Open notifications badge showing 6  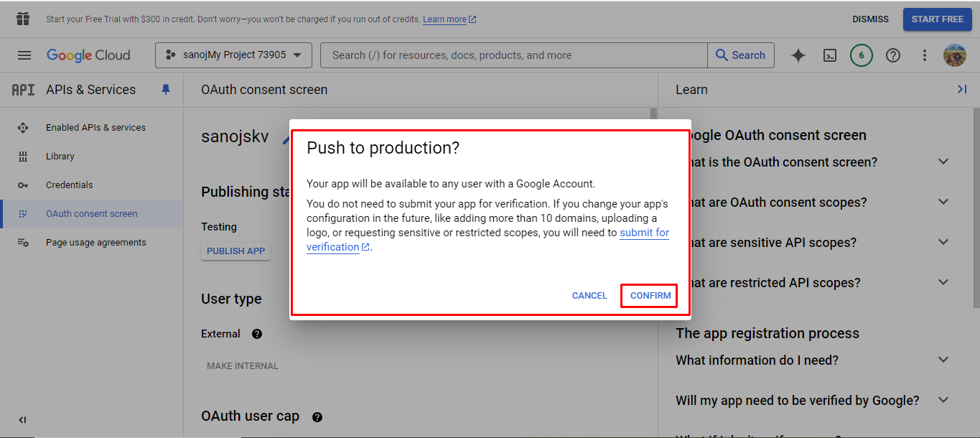[862, 55]
